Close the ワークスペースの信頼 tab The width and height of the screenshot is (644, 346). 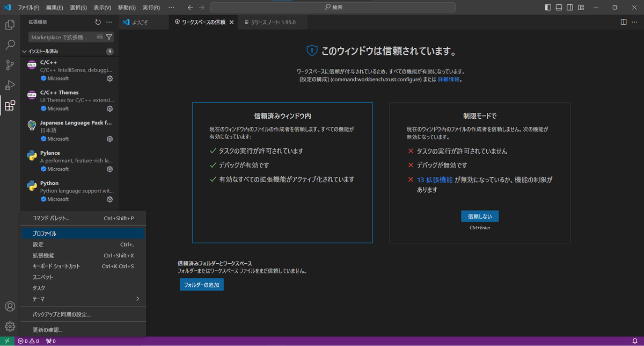(231, 22)
